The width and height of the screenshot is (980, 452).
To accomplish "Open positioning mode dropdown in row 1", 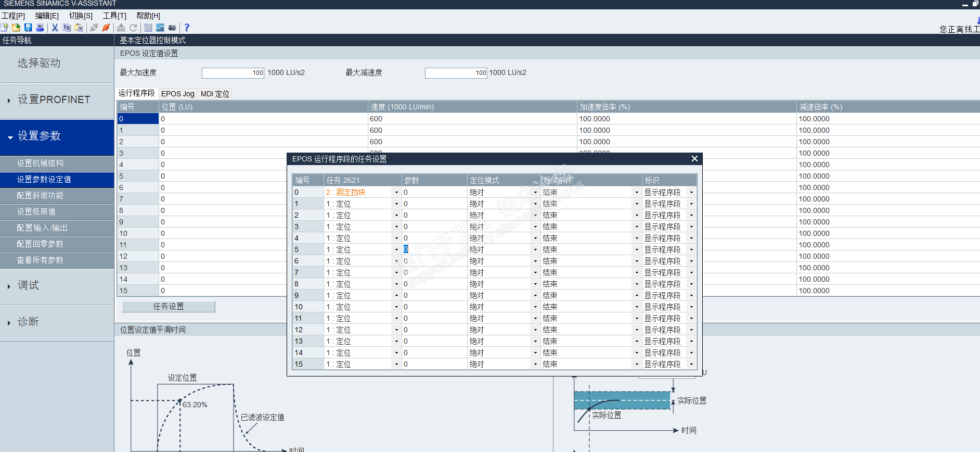I will 535,204.
